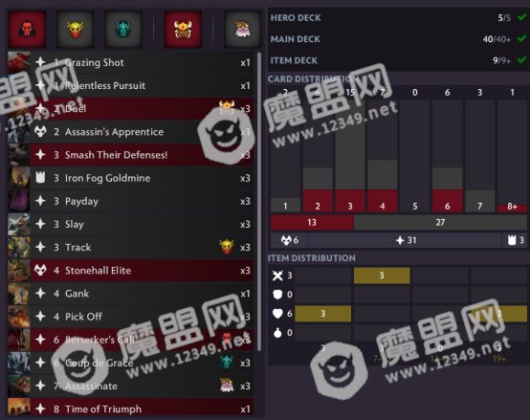This screenshot has width=530, height=420.
Task: Select the Bounty Hunter hero icon
Action: pyautogui.click(x=75, y=29)
